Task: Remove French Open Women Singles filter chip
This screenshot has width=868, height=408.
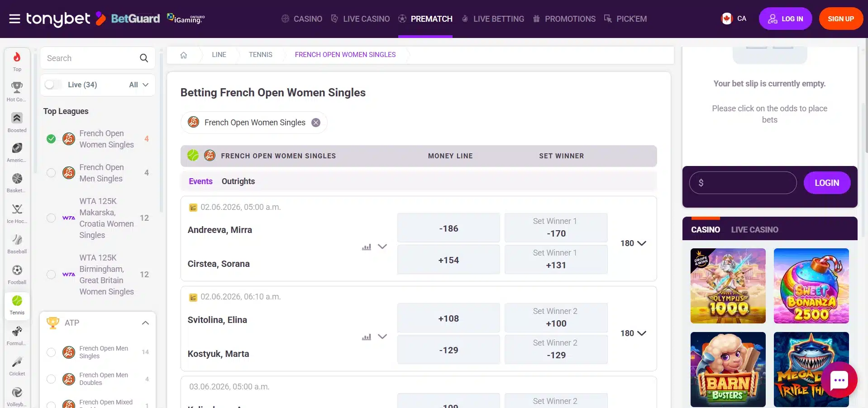Action: click(316, 123)
